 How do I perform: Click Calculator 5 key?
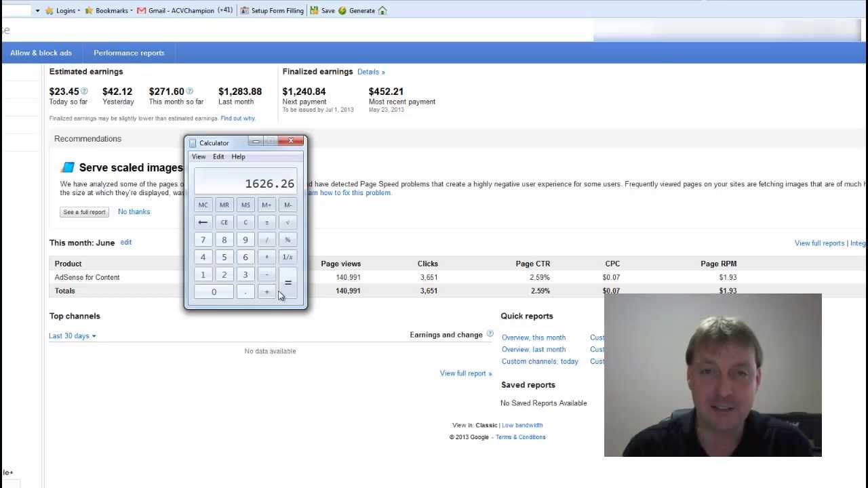tap(224, 258)
